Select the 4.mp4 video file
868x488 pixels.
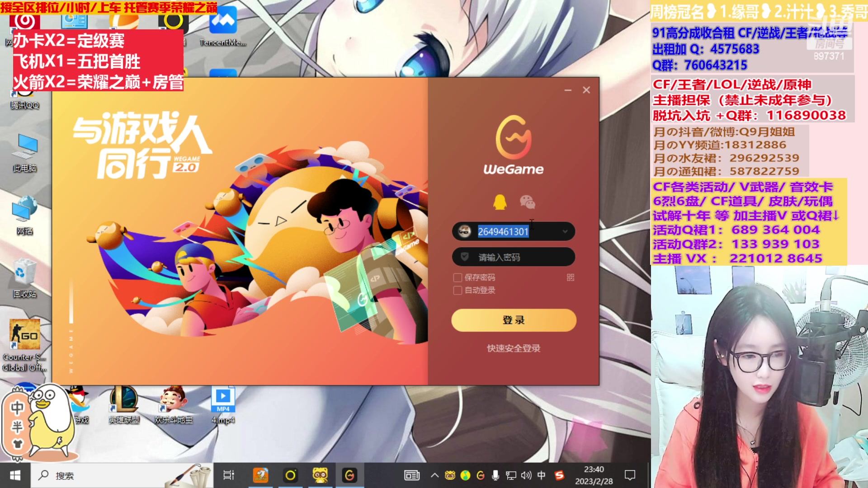[223, 405]
